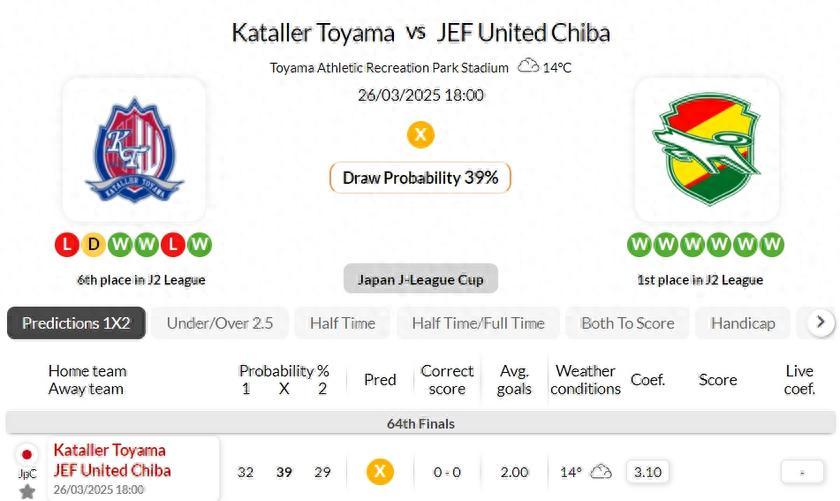The height and width of the screenshot is (501, 840).
Task: Click the Japan J-League Cup button
Action: pyautogui.click(x=420, y=279)
